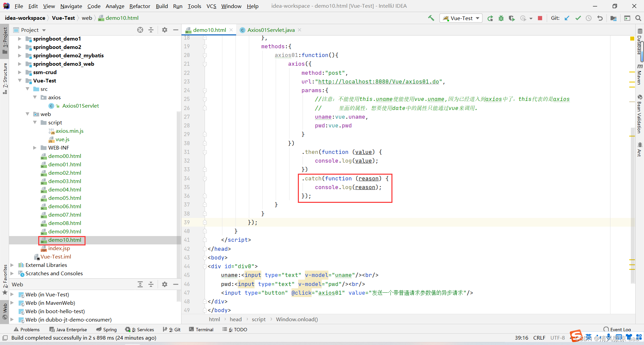
Task: Switch to the Axios01Servlet.java tab
Action: pyautogui.click(x=271, y=30)
